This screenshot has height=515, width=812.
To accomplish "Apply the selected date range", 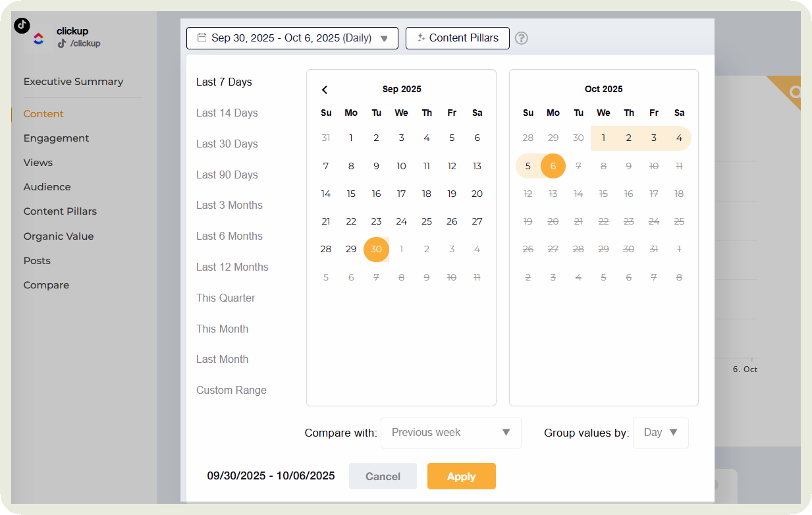I will click(x=461, y=476).
